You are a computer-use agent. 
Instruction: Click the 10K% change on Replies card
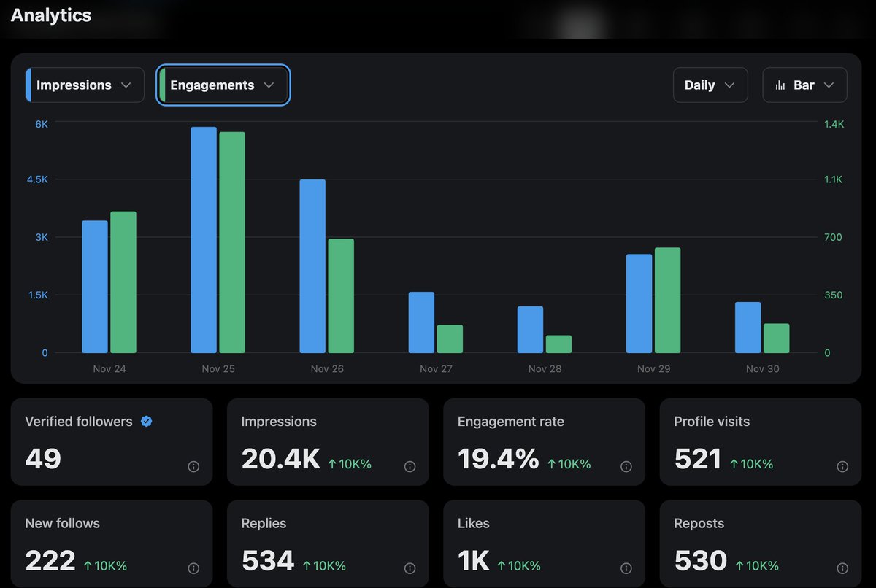click(x=324, y=566)
